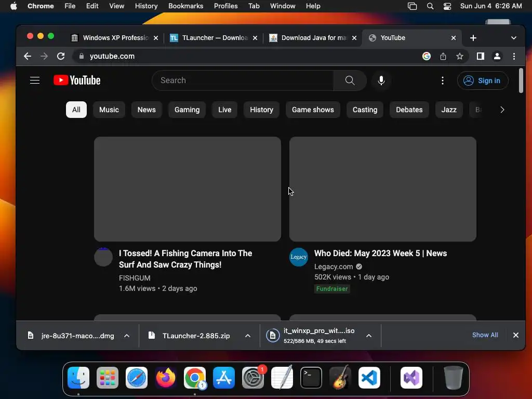The image size is (532, 399).
Task: Open the YouTube hamburger guide menu
Action: pos(35,81)
